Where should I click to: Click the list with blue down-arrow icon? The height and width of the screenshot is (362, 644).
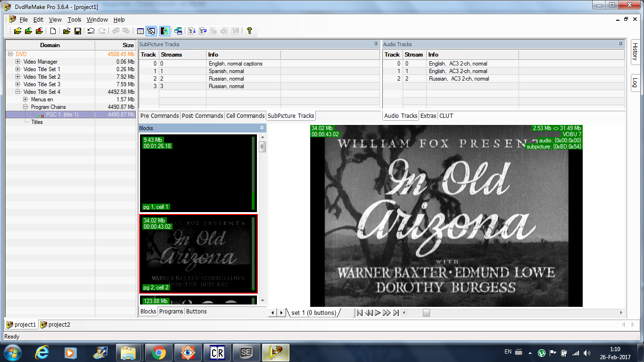click(x=192, y=31)
